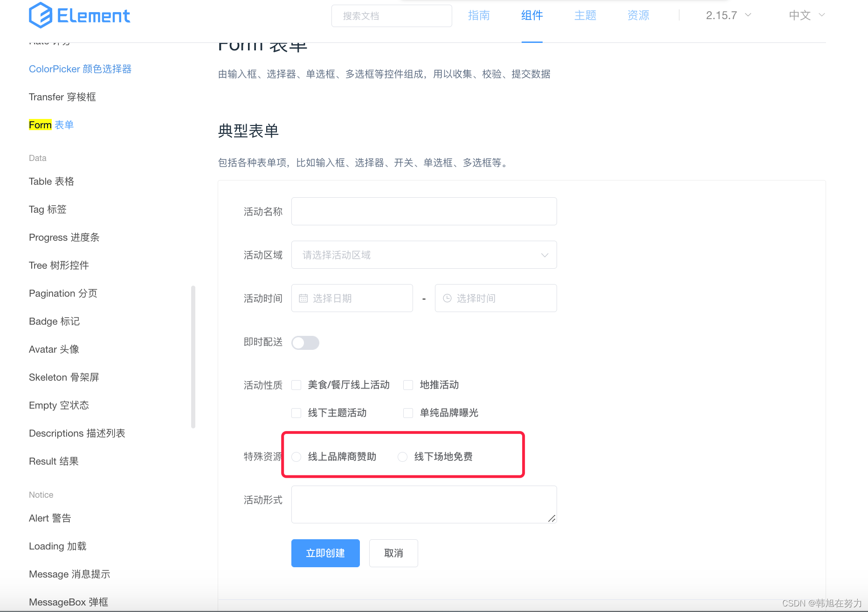Check the 单纯品牌曝光 checkbox
The image size is (868, 612).
pos(408,413)
